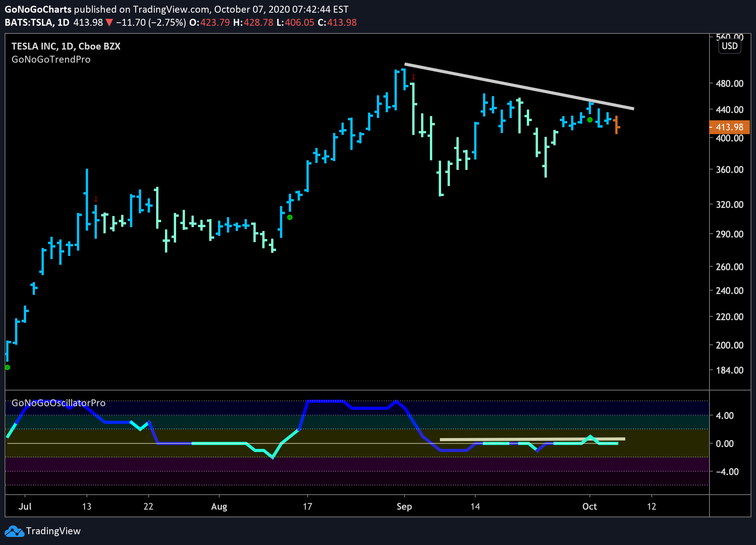Click the 200.00 price axis label
This screenshot has width=756, height=545.
tap(729, 345)
